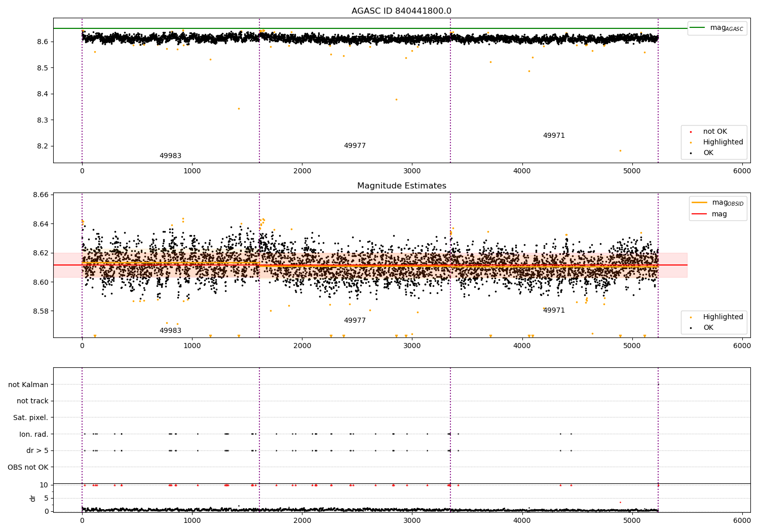
Task: Click the 8.64 y-axis tick label
Action: 42,224
